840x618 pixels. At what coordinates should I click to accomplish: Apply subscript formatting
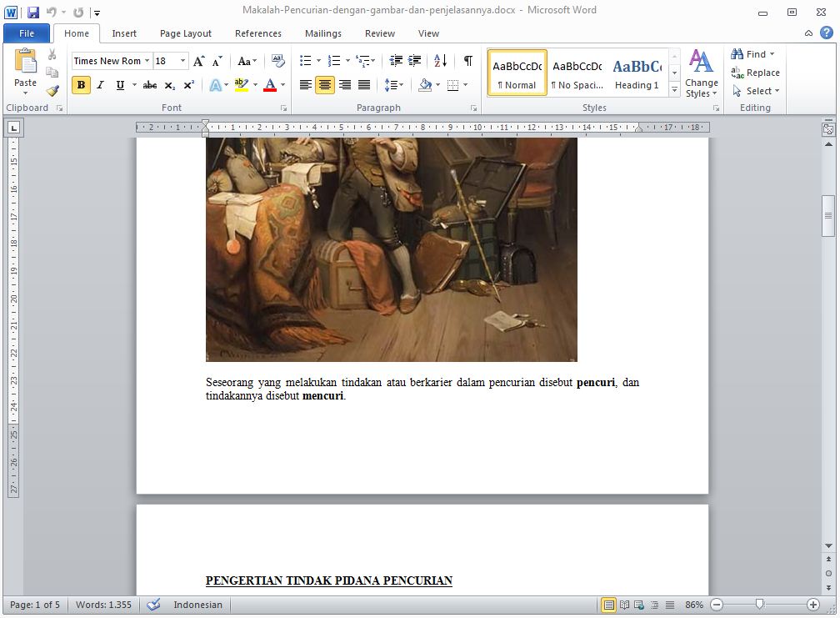[x=170, y=85]
